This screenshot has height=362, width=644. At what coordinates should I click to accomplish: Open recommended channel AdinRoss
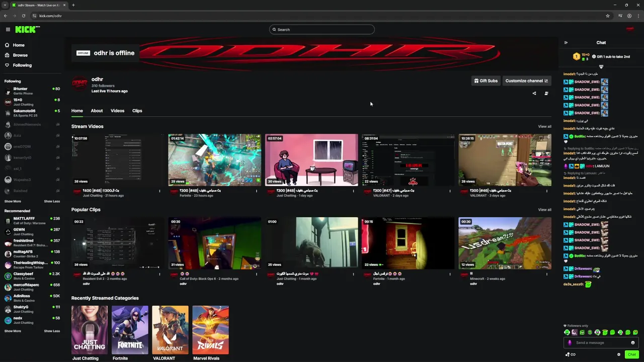(x=32, y=298)
